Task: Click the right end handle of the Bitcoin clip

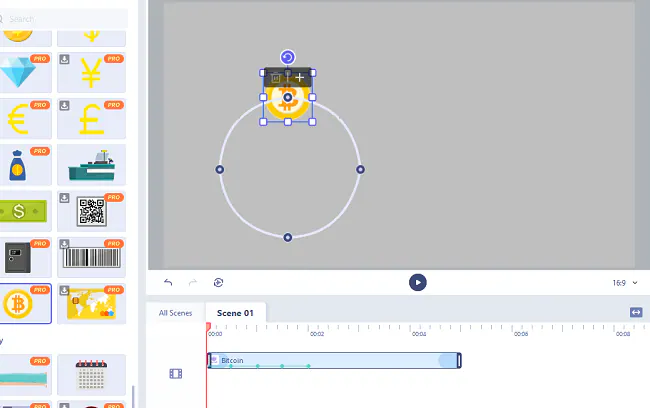Action: coord(459,360)
